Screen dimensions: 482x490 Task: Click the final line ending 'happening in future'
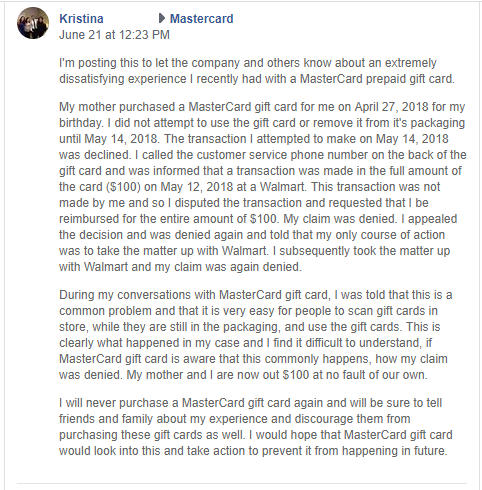click(x=253, y=451)
